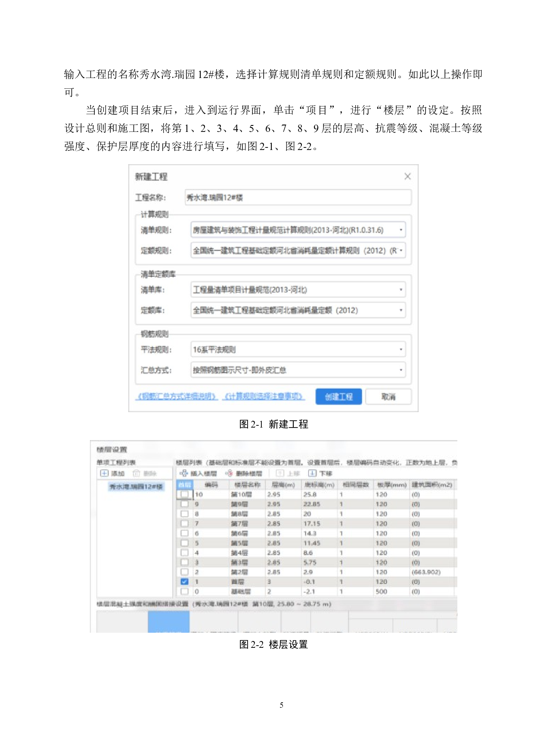Click the 上移 move-up icon
This screenshot has height=756, width=534.
(280, 473)
